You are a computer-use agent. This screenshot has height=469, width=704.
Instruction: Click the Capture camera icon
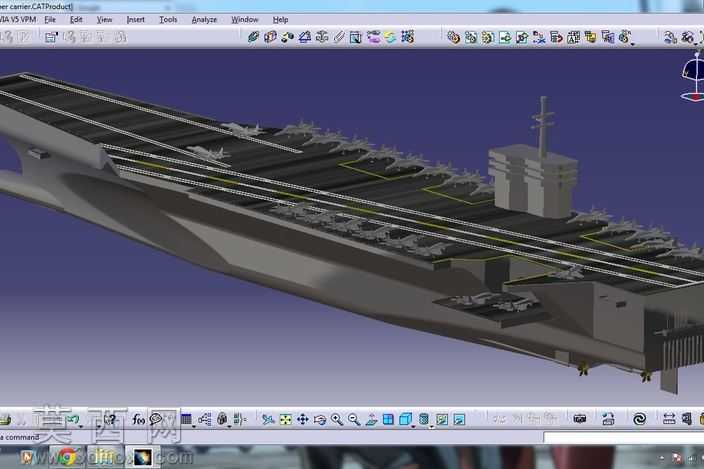click(580, 419)
